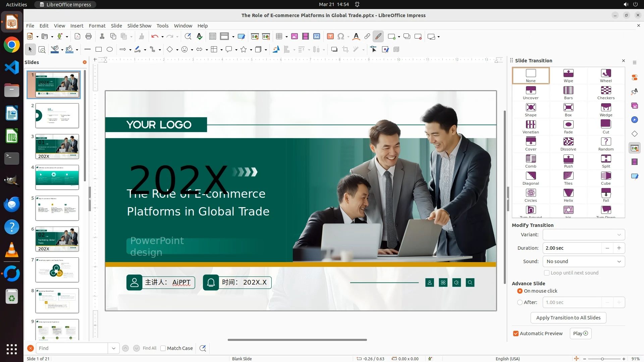Open the Format menu
The image size is (644, 362).
click(97, 25)
